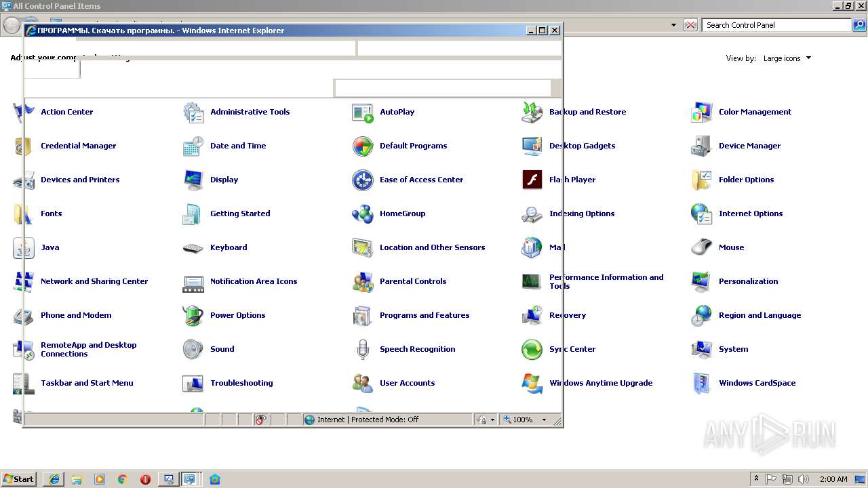Open Windows Anytime Upgrade icon

pos(532,383)
